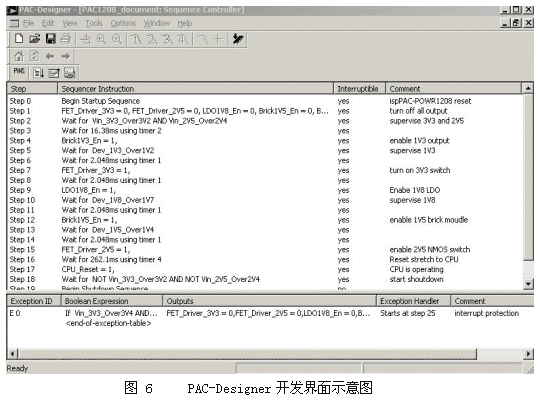Screen dimensions: 540x403
Task: Click instruction 'Wait for 262.1ms using timer 4'
Action: tap(111, 260)
